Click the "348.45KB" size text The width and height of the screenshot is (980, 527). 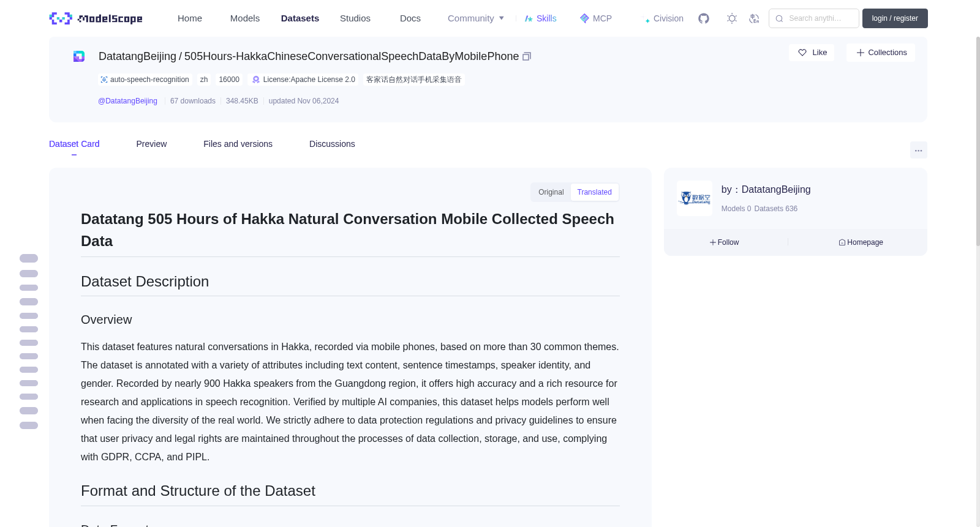point(242,101)
